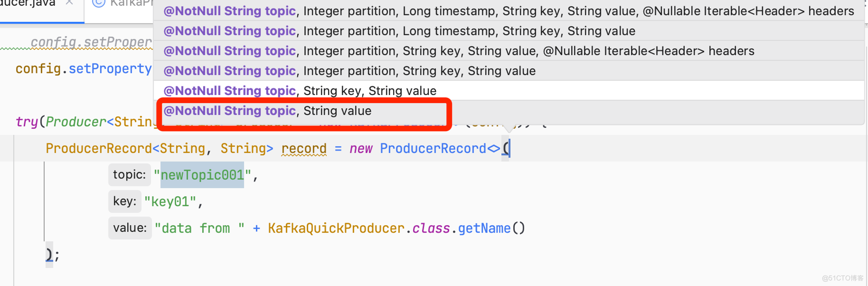Select overload with partition, key, value only
The height and width of the screenshot is (286, 868).
349,71
